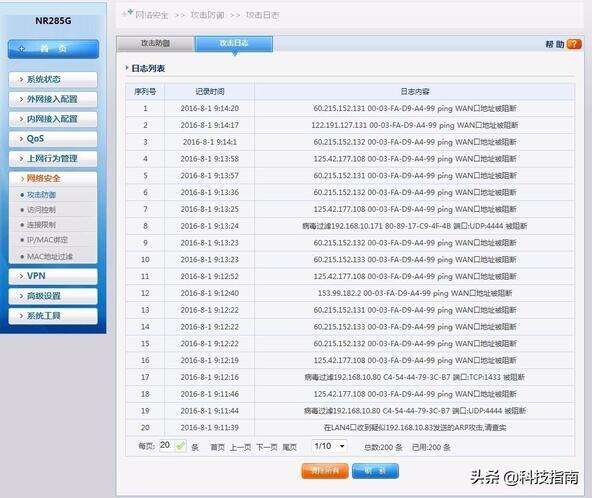592x498 pixels.
Task: Click the 首页 home button in sidebar
Action: 53,49
